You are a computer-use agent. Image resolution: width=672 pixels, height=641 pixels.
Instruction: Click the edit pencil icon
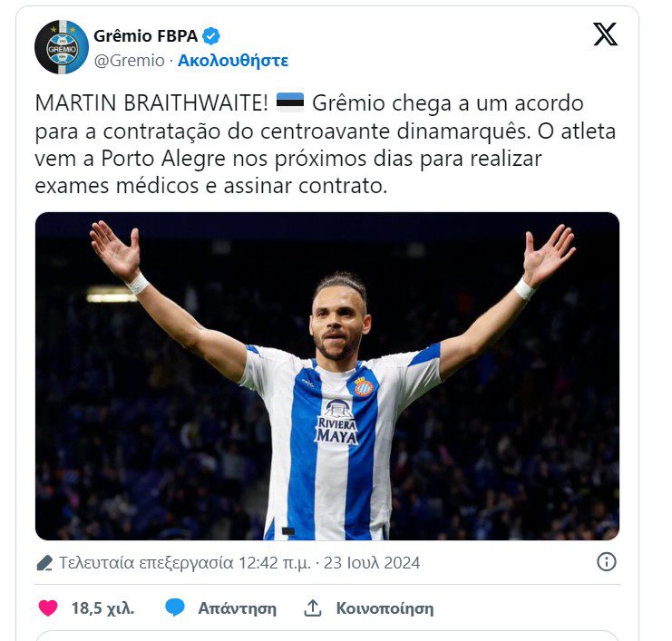[x=44, y=563]
